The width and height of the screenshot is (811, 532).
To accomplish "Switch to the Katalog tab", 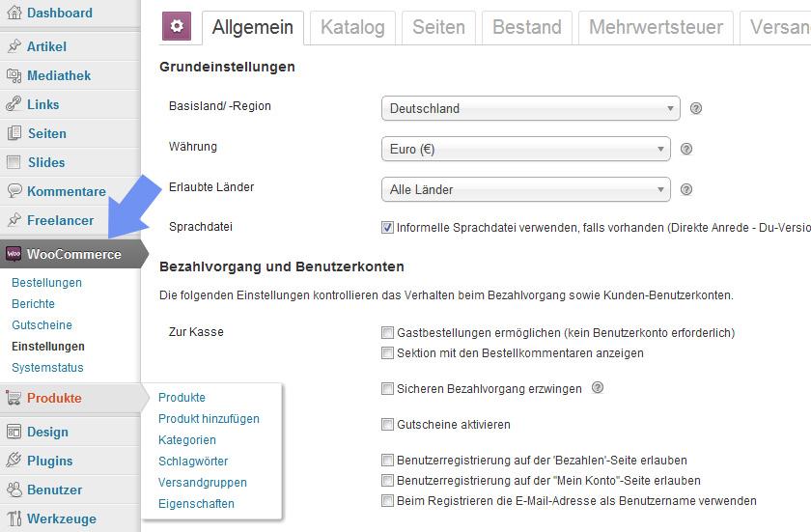I will 352,27.
